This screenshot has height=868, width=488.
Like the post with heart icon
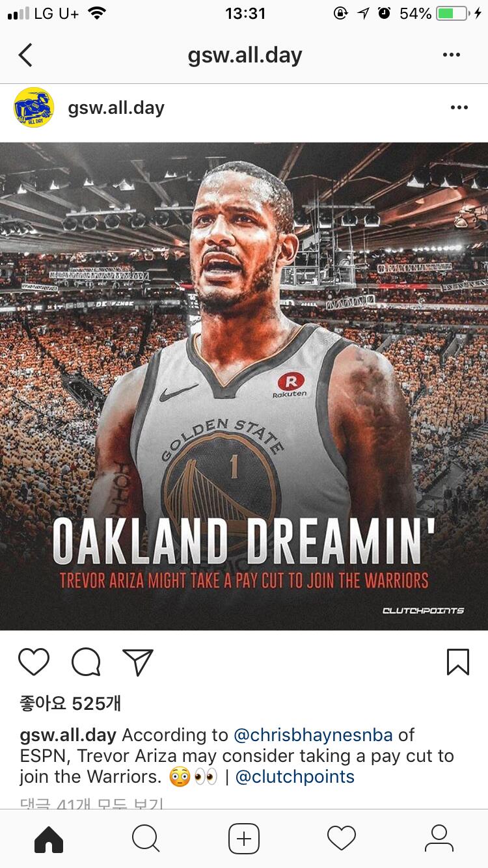(x=34, y=662)
